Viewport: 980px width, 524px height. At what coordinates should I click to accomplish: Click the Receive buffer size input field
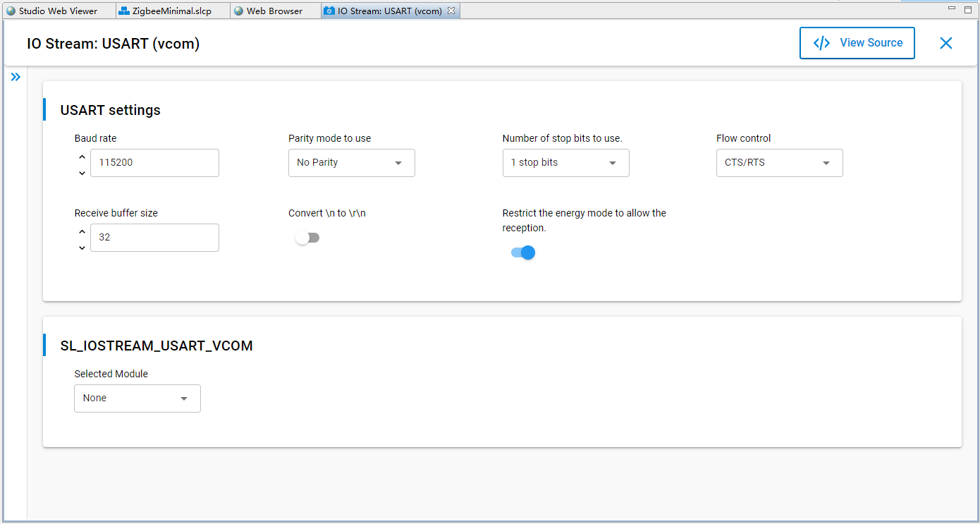[154, 238]
